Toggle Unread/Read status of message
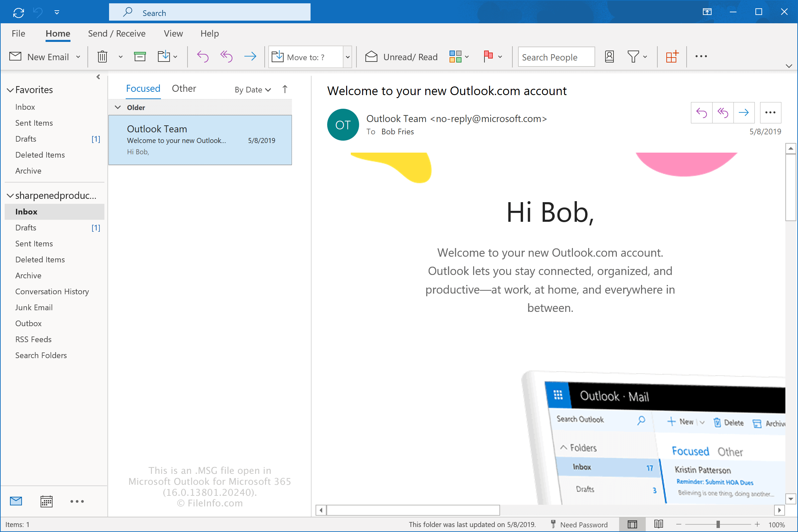Image resolution: width=798 pixels, height=532 pixels. click(401, 57)
